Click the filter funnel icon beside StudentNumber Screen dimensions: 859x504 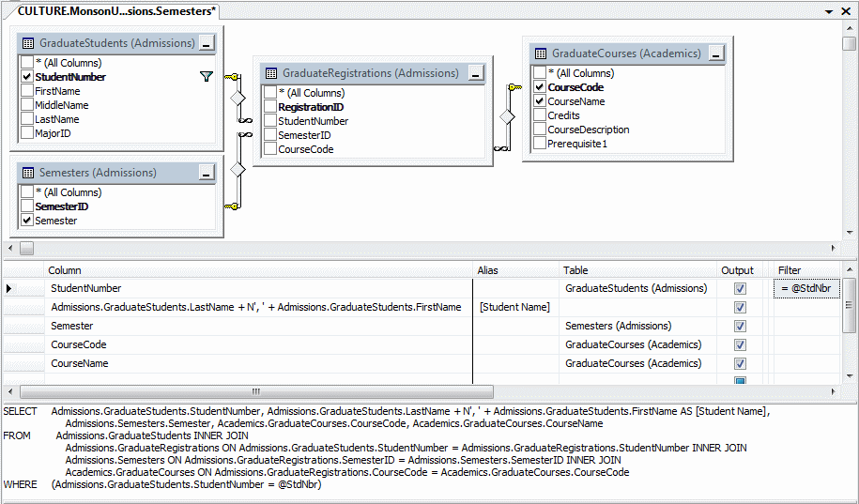(206, 77)
